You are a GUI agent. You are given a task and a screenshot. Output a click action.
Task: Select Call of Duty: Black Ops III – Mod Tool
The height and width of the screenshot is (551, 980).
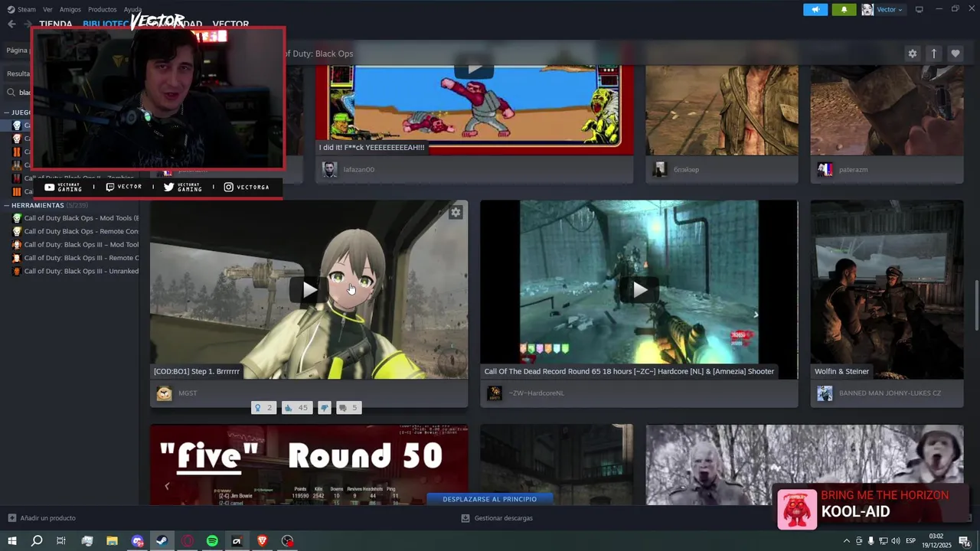(x=75, y=245)
